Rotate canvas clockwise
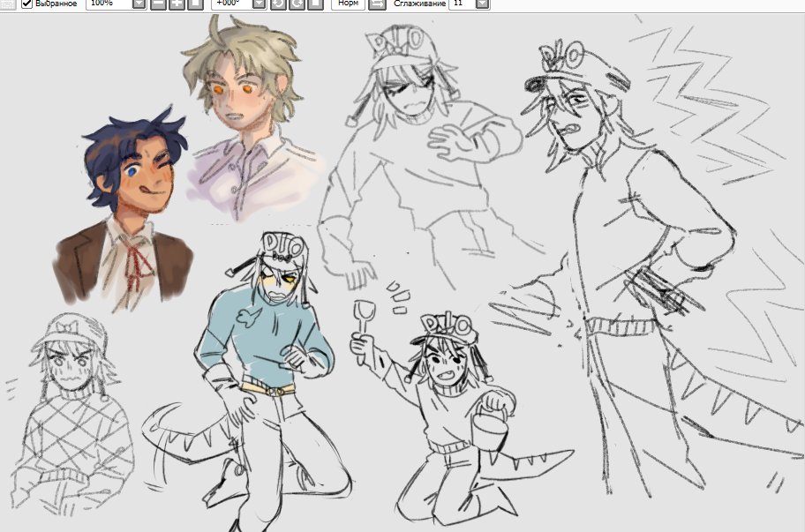Screen dimensions: 805x532 [x=297, y=4]
